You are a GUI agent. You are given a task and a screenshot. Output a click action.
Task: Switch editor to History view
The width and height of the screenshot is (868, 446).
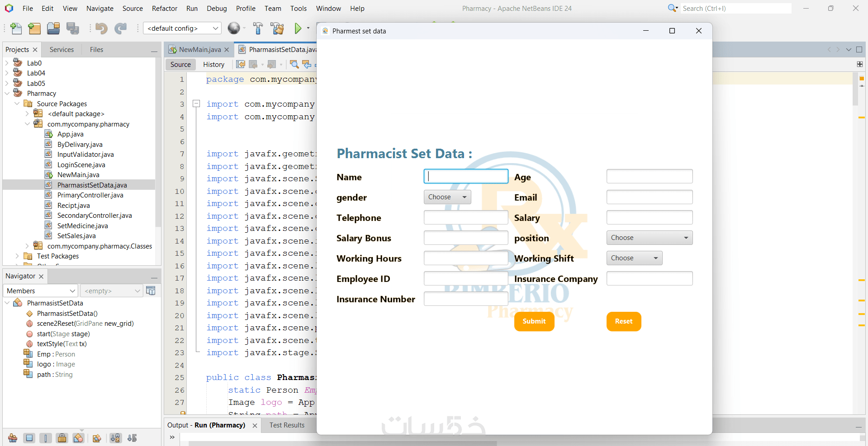coord(213,65)
